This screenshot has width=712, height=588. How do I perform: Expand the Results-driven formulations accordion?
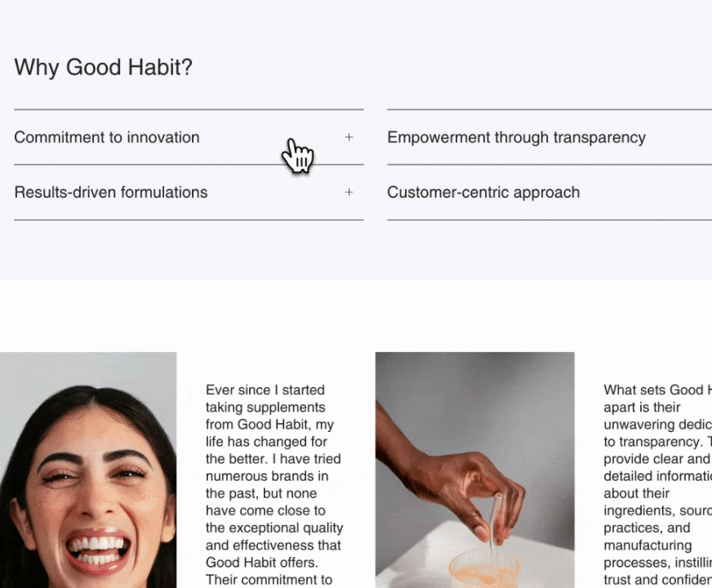click(189, 193)
